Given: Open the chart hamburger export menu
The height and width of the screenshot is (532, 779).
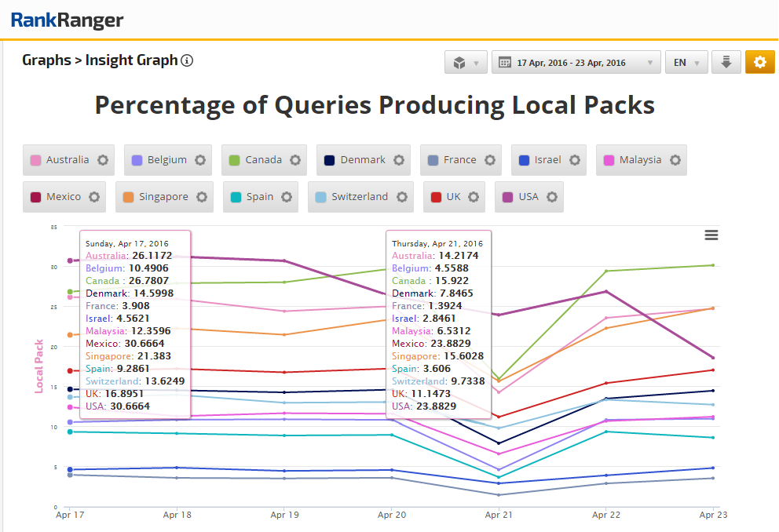Looking at the screenshot, I should coord(711,235).
